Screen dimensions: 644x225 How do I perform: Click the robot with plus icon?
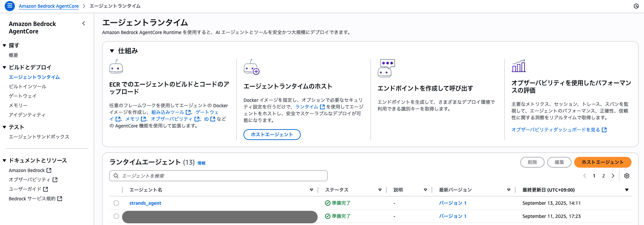(x=252, y=67)
